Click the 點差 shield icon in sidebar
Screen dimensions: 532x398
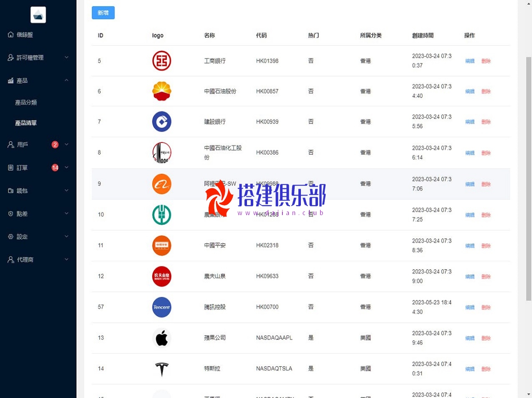(11, 213)
